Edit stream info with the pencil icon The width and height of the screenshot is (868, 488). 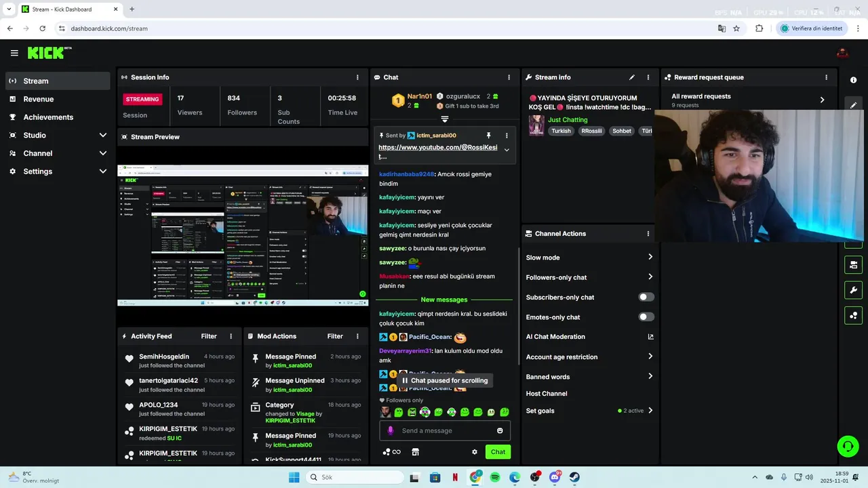click(x=632, y=77)
